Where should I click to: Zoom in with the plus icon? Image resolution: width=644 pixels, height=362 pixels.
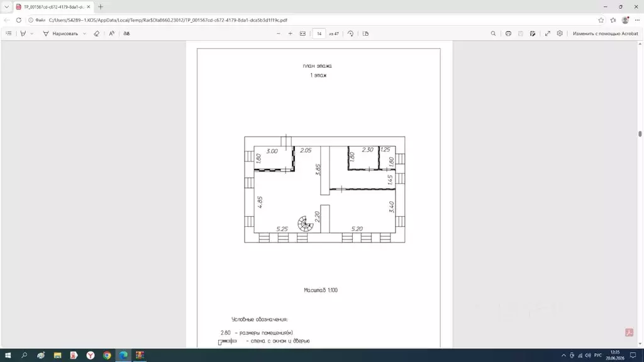click(x=291, y=34)
